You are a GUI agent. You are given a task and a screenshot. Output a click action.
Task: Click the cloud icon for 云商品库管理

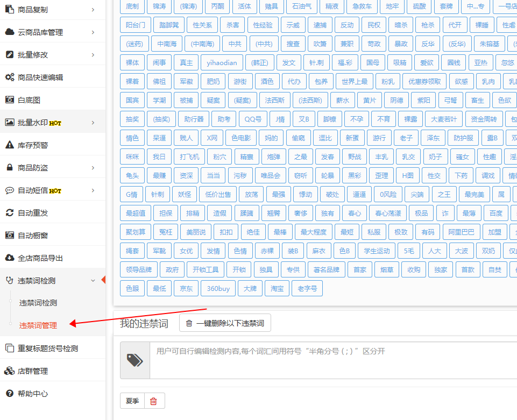point(10,32)
